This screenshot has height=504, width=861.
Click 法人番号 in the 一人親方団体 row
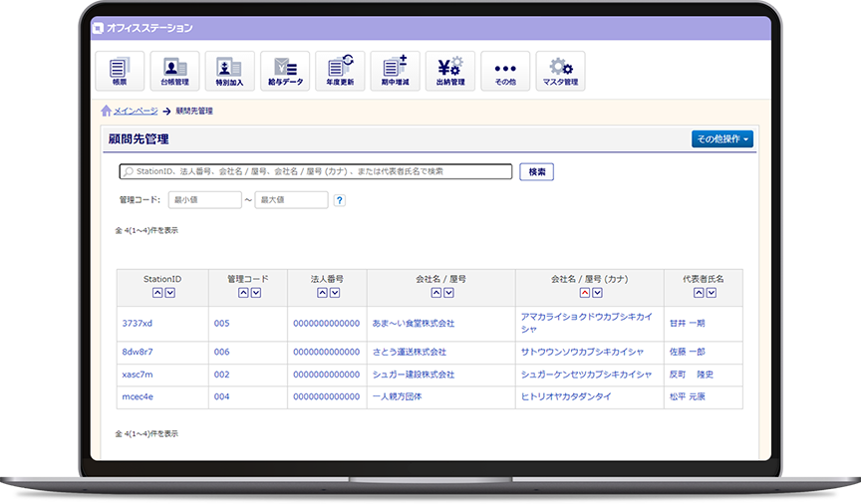[326, 396]
